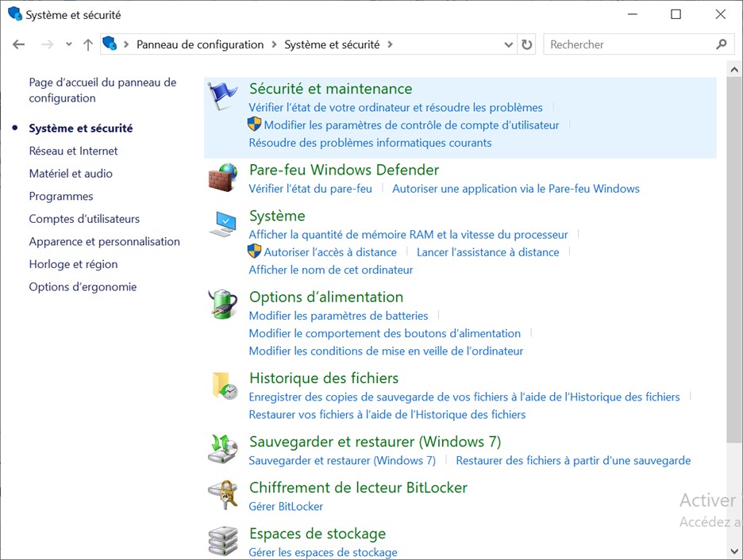743x560 pixels.
Task: Click Autoriser l'accès à distance link
Action: tap(330, 252)
